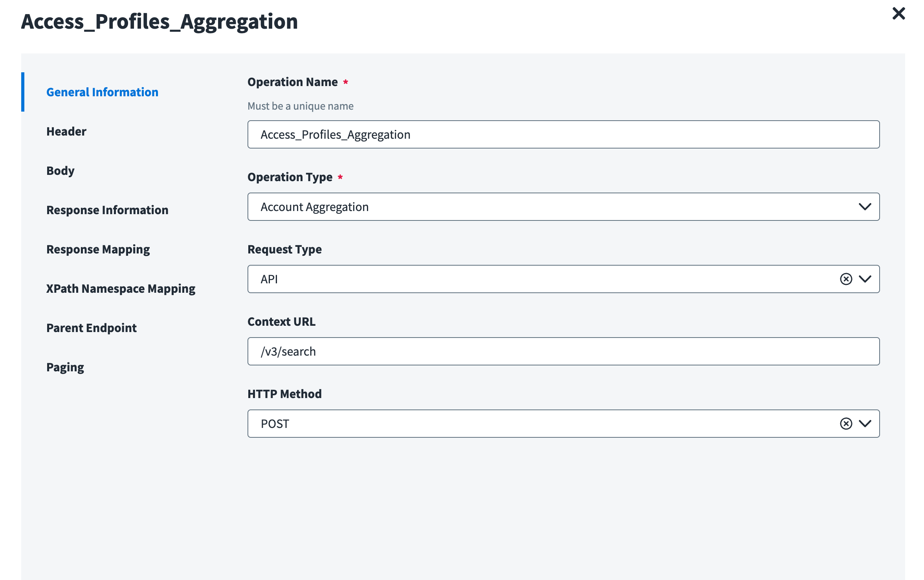Expand the Operation Type dropdown arrow
The image size is (924, 580).
(865, 207)
